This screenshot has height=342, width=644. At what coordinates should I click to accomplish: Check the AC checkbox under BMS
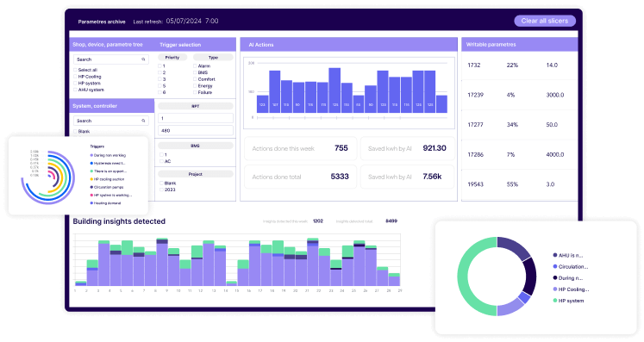point(161,161)
